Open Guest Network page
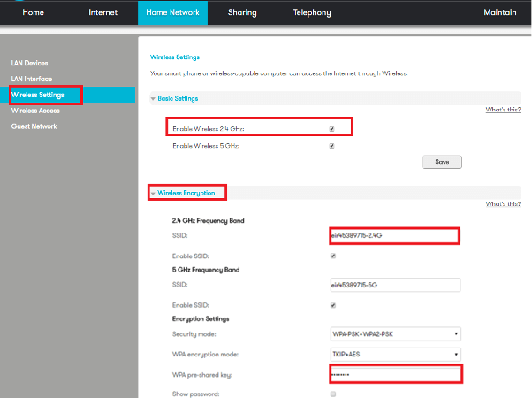 pos(34,126)
